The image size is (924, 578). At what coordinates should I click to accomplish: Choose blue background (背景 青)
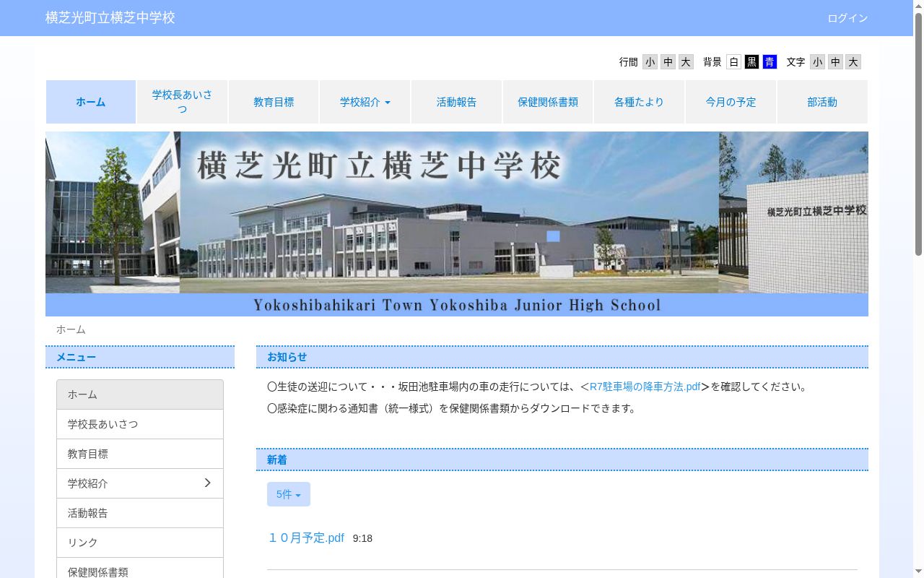tap(770, 62)
